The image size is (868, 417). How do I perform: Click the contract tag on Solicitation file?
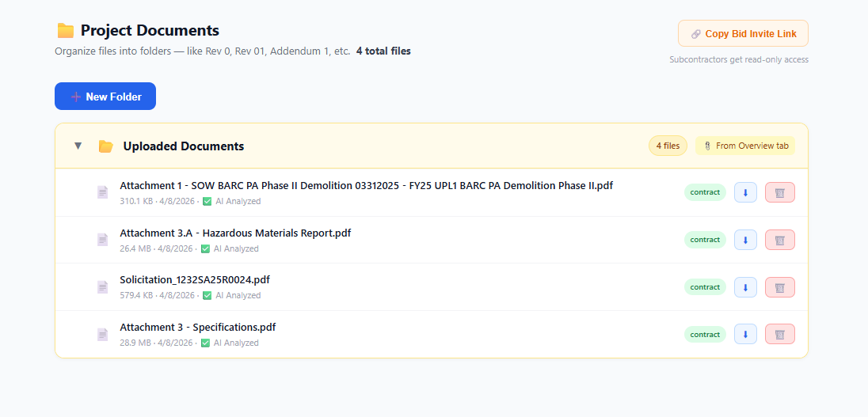coord(705,287)
